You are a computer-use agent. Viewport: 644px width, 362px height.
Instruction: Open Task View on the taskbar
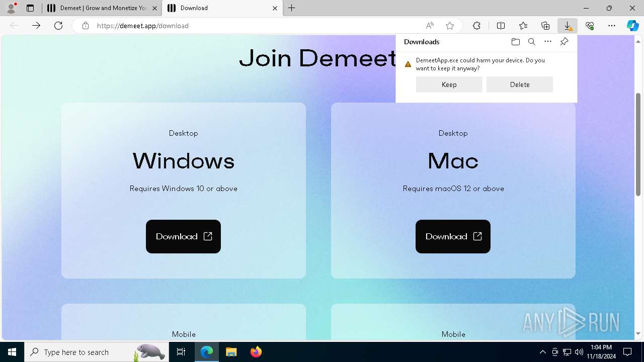click(x=182, y=352)
